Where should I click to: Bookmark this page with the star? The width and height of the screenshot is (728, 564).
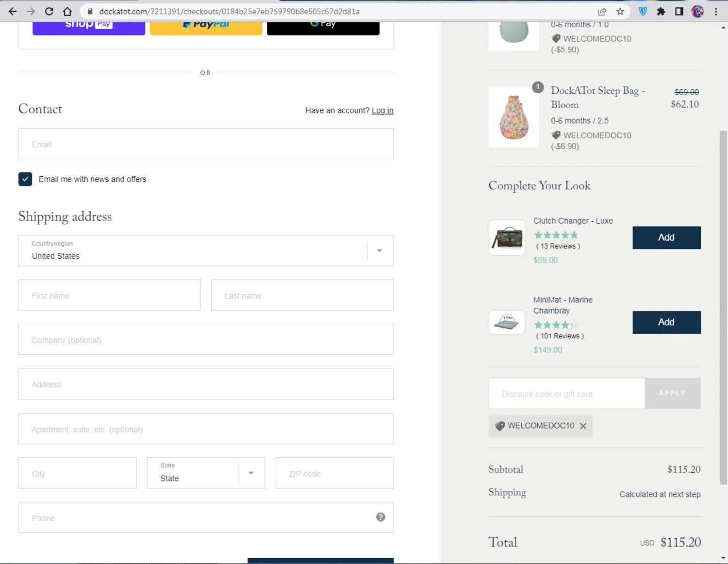point(620,11)
